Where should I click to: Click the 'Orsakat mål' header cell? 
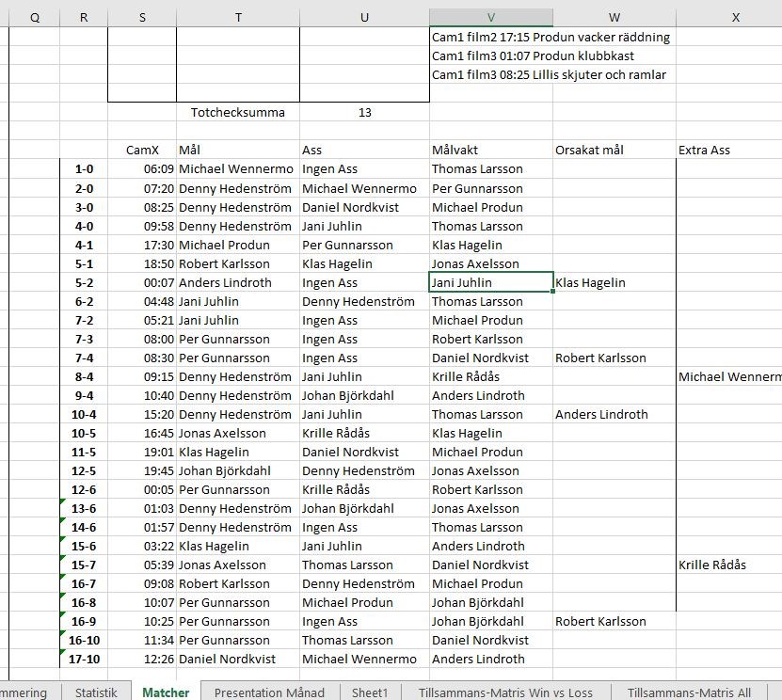coord(589,150)
